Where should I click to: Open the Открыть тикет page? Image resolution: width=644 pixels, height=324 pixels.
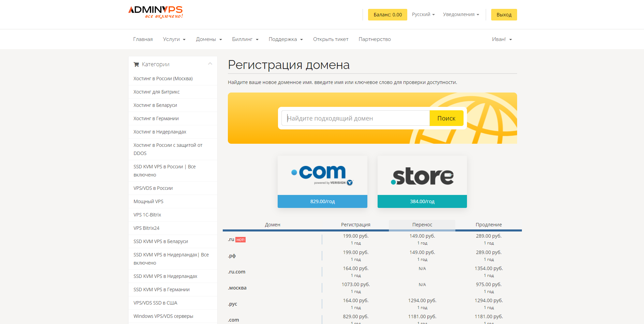[331, 39]
